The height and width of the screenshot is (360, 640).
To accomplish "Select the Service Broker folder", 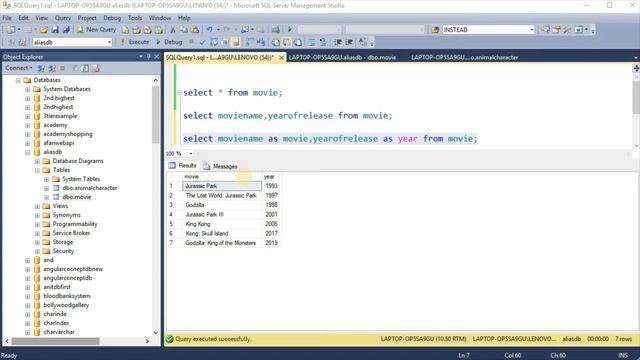I will 71,233.
